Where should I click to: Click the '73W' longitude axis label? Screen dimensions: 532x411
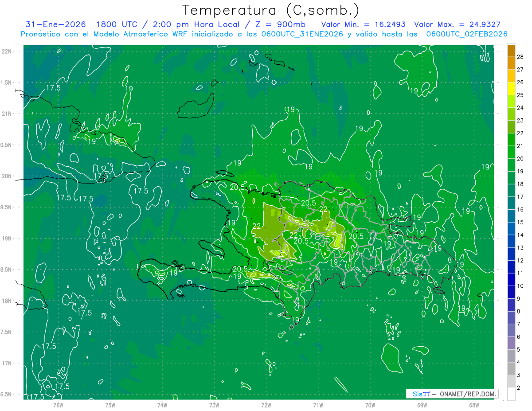coord(214,405)
